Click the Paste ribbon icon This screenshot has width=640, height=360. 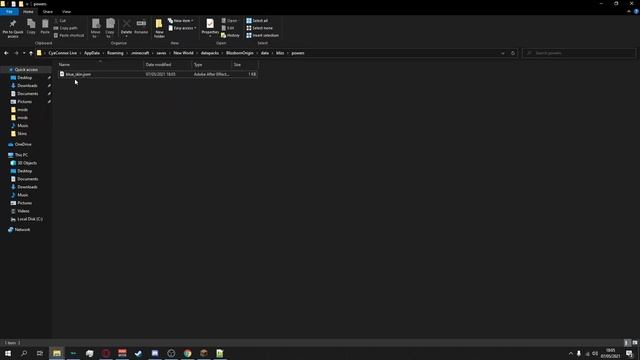(45, 27)
